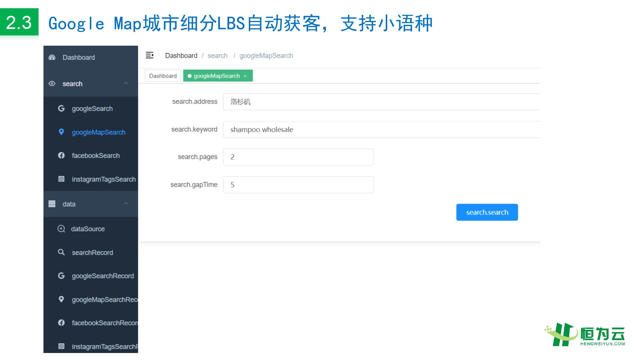Click the magnifier icon beside searchRecord

click(61, 252)
